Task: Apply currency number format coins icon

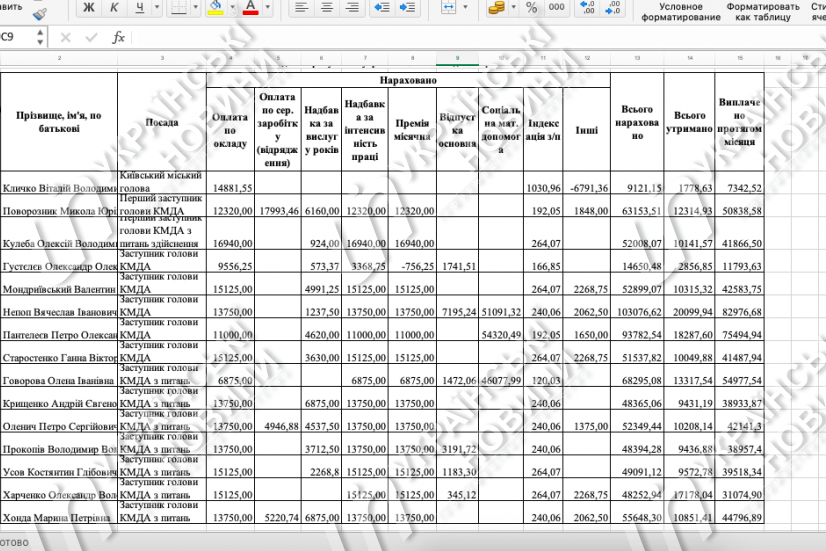Action: tap(496, 7)
